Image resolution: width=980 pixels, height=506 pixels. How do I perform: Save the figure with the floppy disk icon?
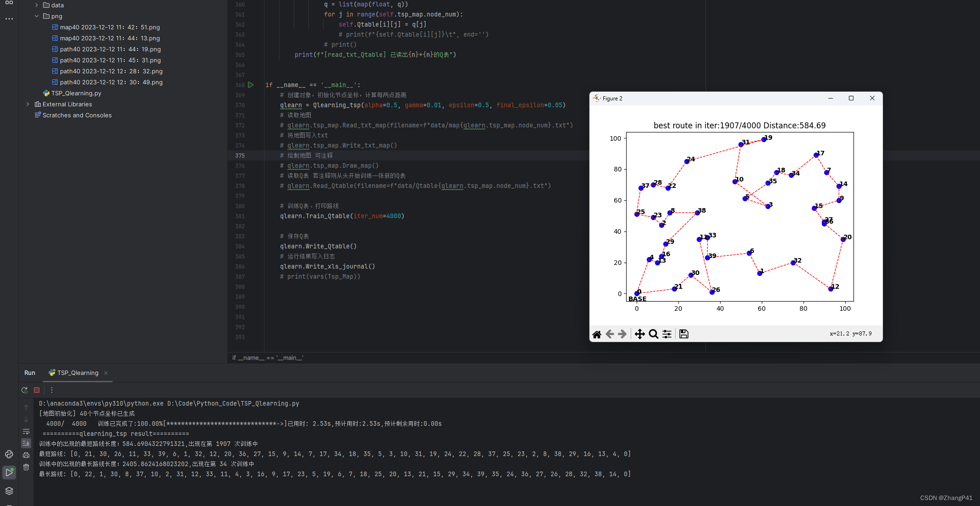point(683,334)
